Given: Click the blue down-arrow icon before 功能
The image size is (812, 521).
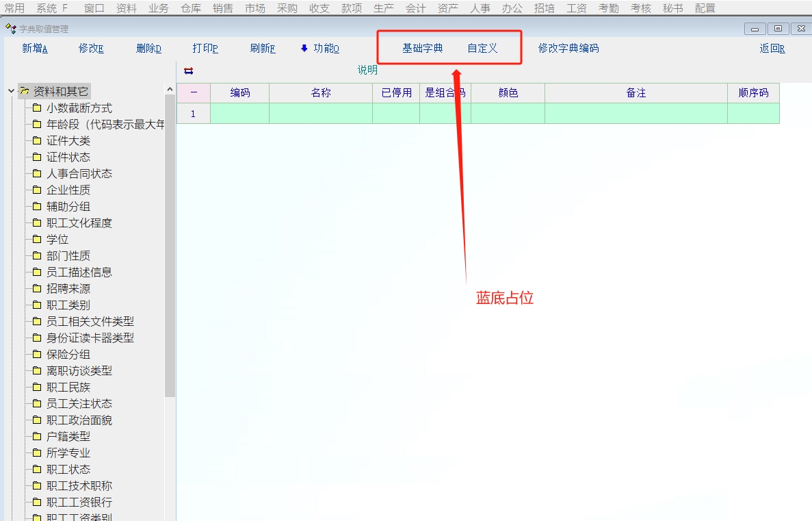Looking at the screenshot, I should click(x=304, y=49).
